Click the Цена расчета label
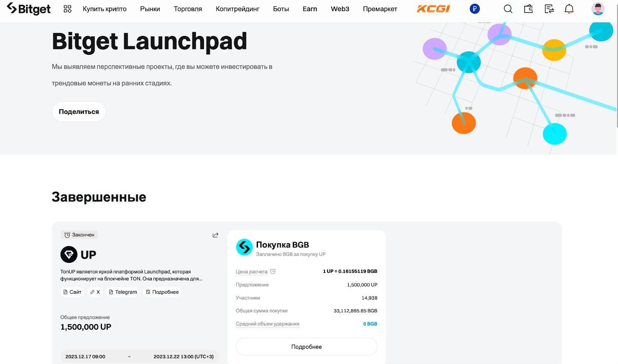 pos(252,272)
